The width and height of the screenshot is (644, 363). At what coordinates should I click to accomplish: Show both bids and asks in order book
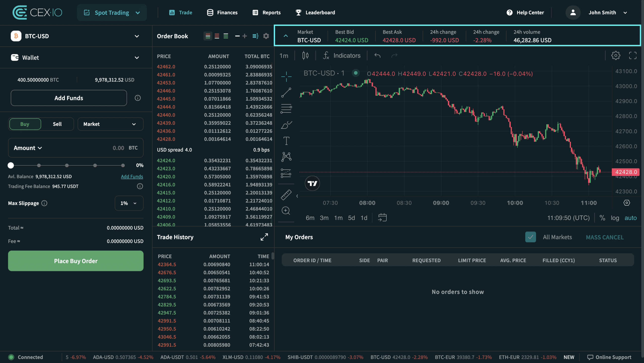[x=208, y=36]
